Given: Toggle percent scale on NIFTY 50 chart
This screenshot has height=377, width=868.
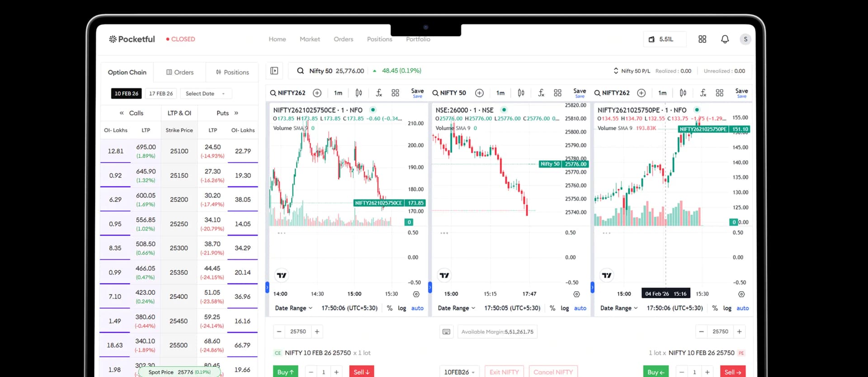Looking at the screenshot, I should coord(552,308).
